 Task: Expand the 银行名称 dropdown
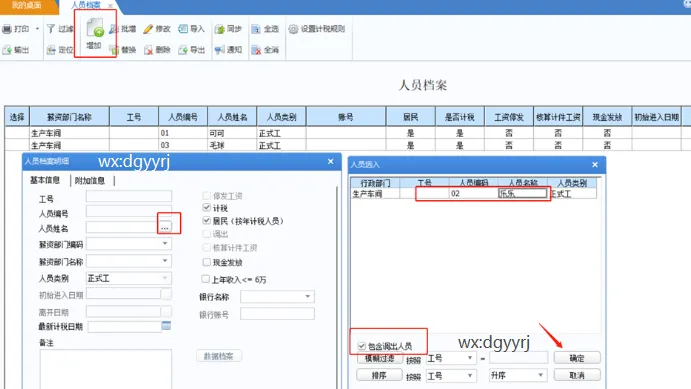click(308, 296)
